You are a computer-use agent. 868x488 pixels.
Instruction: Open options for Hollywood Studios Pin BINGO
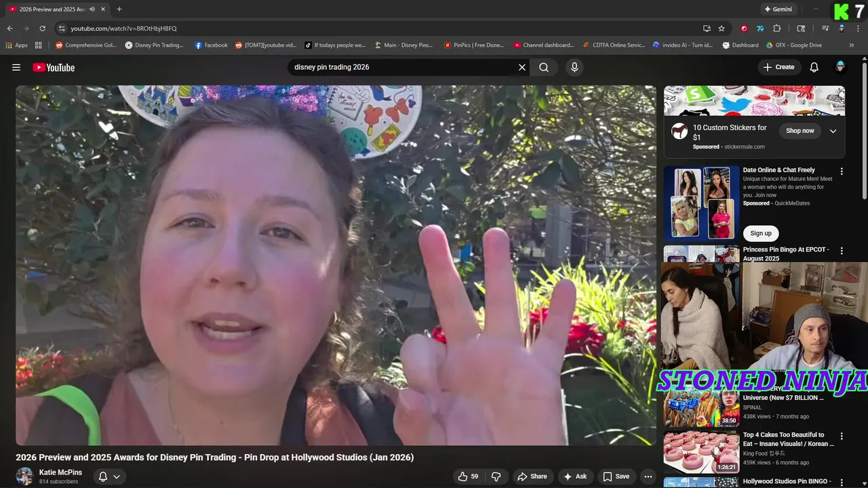tap(842, 482)
